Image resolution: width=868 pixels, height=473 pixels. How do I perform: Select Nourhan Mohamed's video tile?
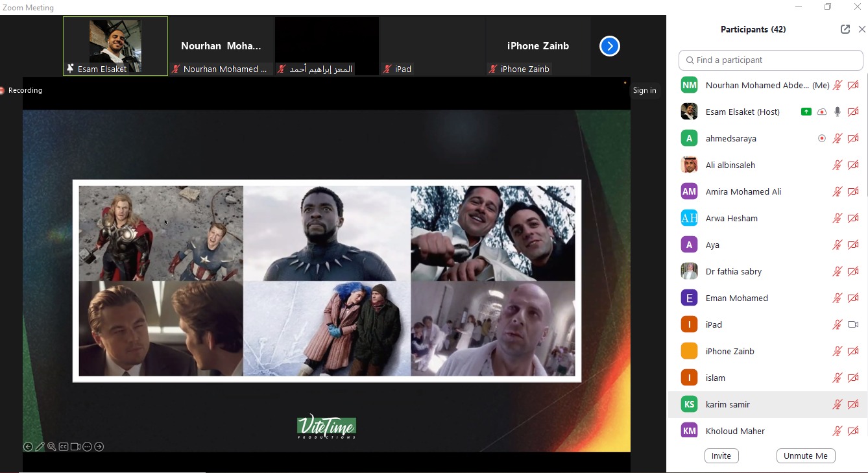point(221,46)
